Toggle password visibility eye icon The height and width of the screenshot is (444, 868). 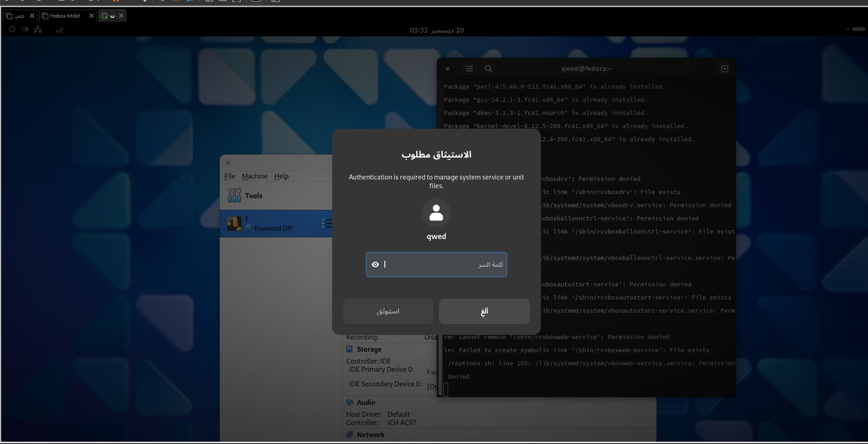(x=375, y=264)
